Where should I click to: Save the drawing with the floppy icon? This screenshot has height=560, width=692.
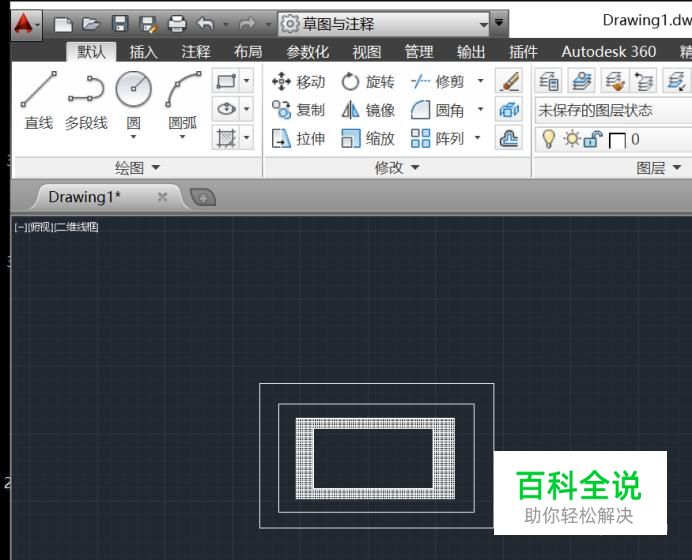[x=120, y=23]
